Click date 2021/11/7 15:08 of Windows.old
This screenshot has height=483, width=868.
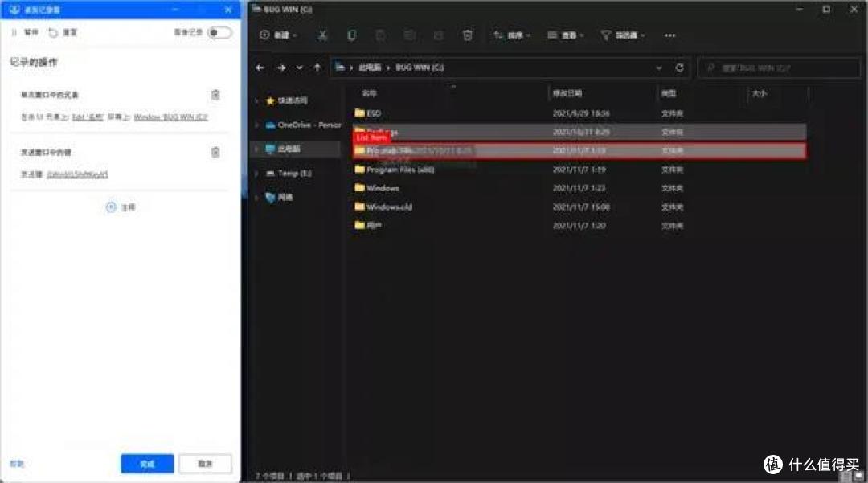pyautogui.click(x=581, y=207)
